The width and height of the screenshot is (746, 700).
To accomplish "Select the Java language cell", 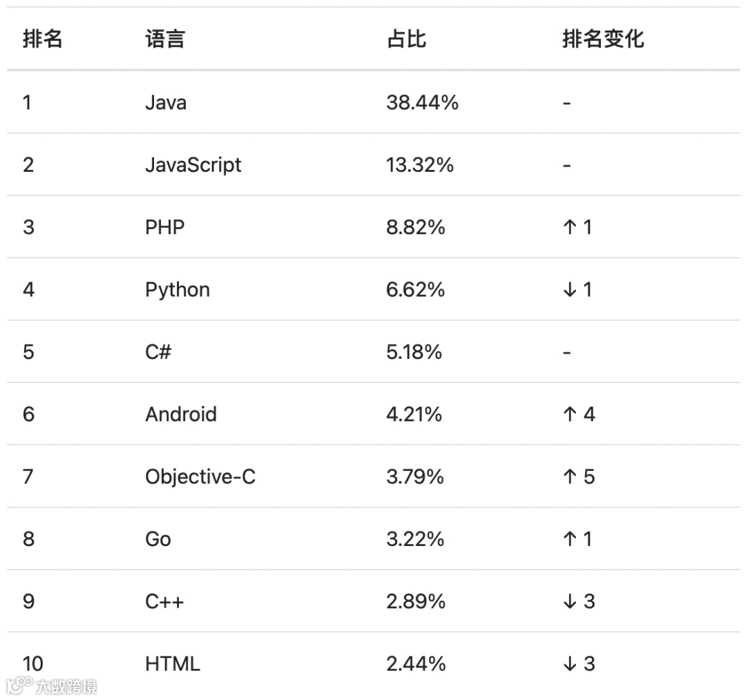I will 166,102.
